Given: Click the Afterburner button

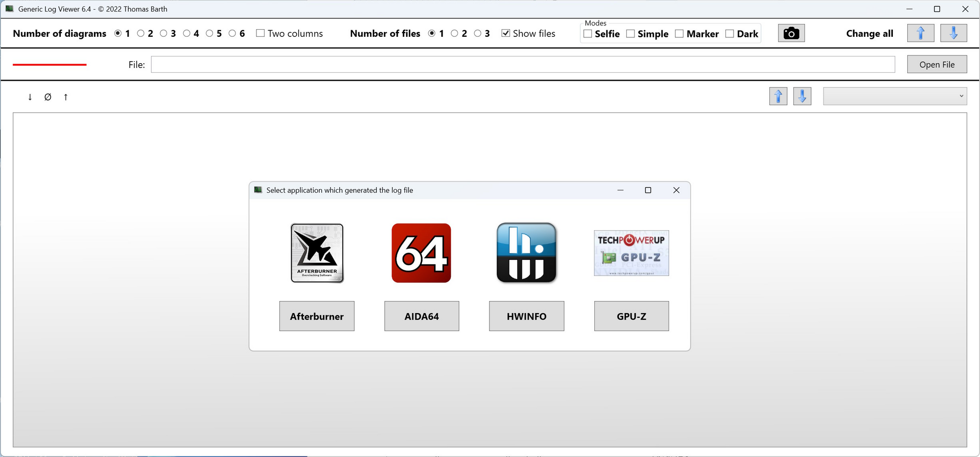Looking at the screenshot, I should click(x=317, y=316).
